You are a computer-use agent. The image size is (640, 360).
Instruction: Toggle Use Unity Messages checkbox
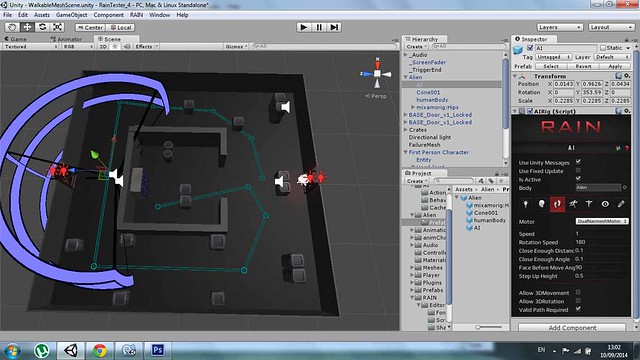[x=578, y=162]
